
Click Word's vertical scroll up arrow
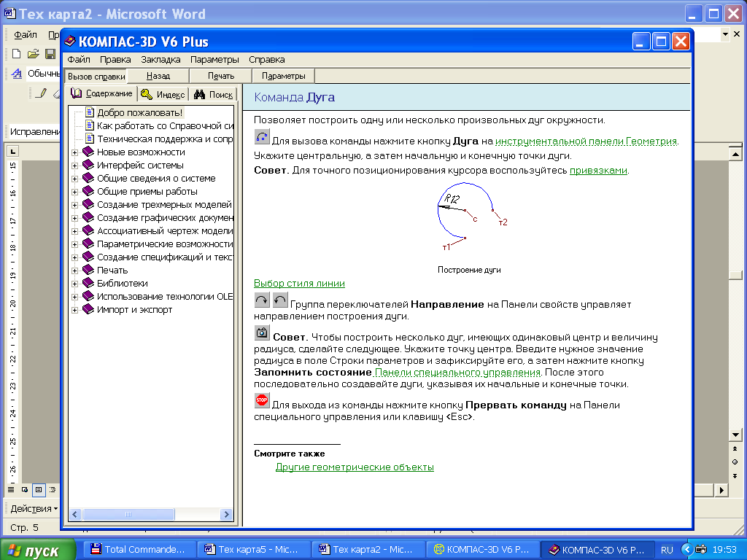tap(735, 155)
